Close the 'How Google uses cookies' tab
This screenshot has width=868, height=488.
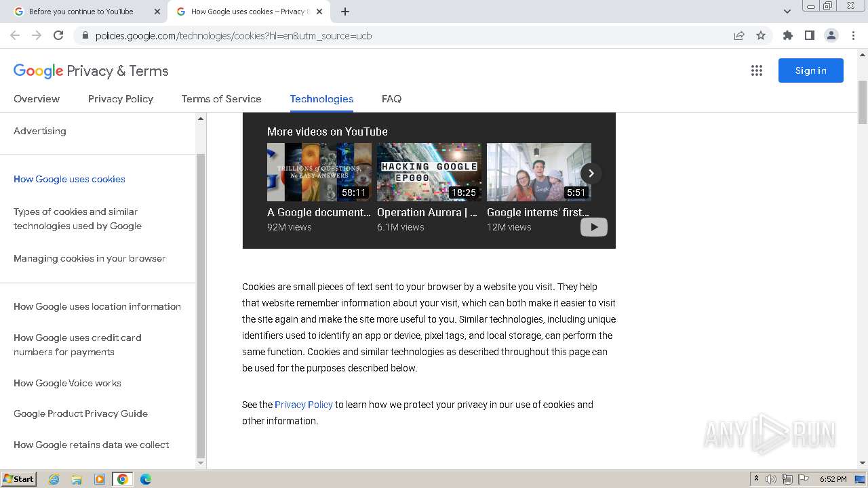(x=319, y=12)
